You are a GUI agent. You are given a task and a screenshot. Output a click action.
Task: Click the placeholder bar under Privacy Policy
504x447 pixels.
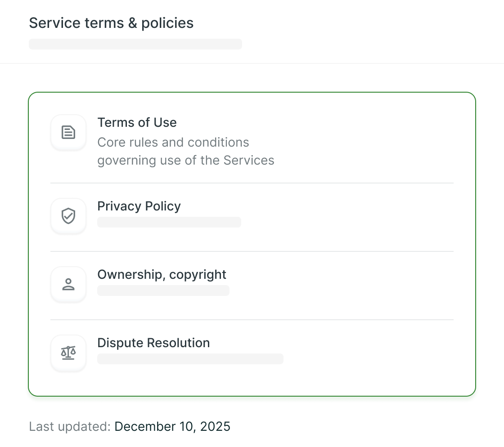169,222
